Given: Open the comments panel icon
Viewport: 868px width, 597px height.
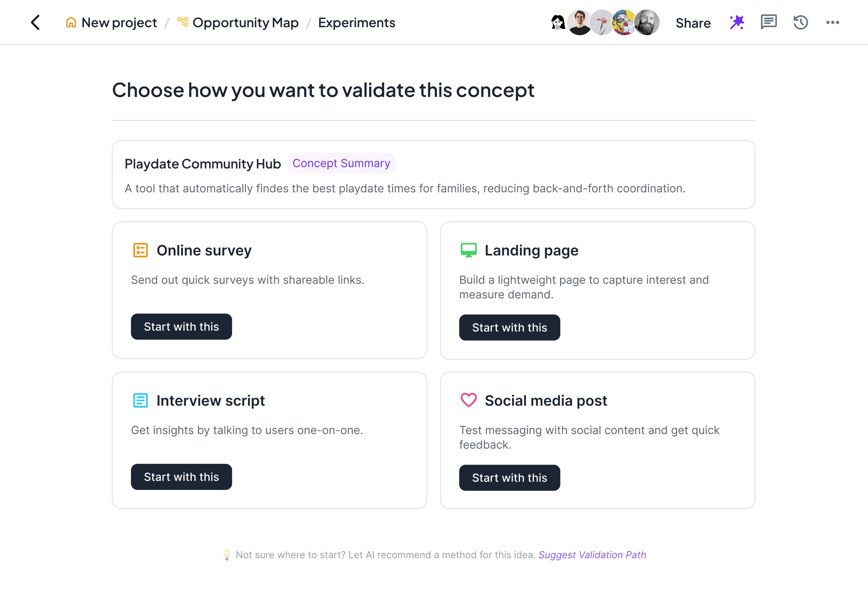Looking at the screenshot, I should click(x=769, y=23).
